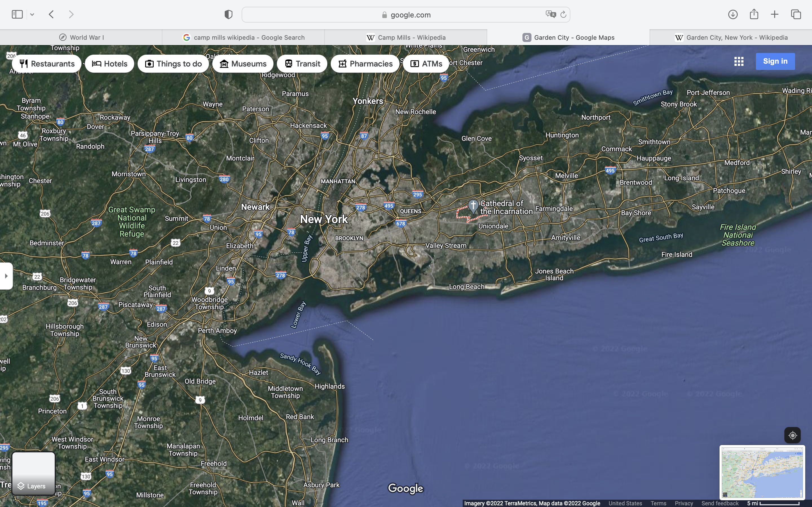Select the Restaurants category chip

click(47, 64)
